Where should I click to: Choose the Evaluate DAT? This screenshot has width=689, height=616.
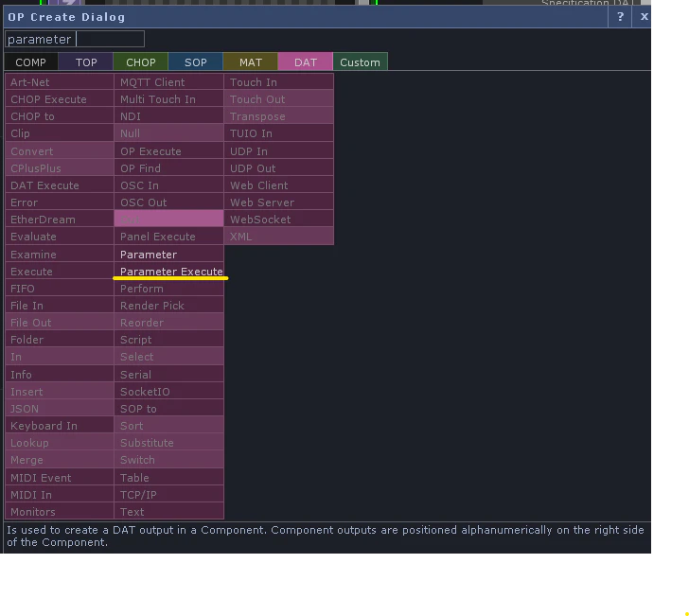[60, 237]
